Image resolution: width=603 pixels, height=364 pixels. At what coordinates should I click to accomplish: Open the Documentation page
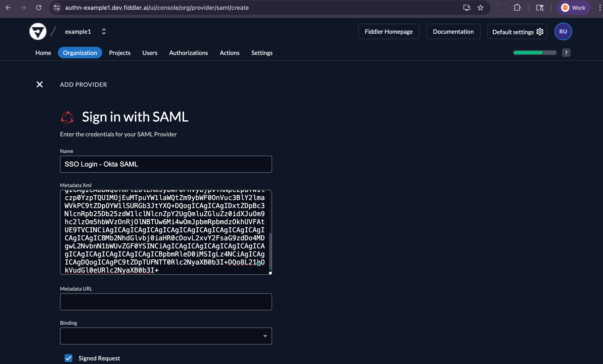453,31
